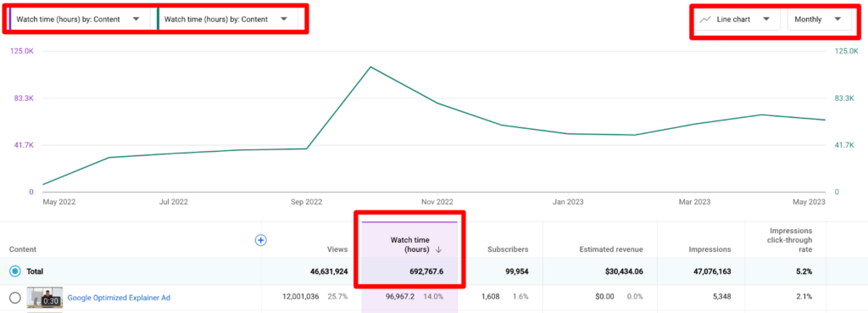Screen dimensions: 868x313
Task: Select the Total row radio button
Action: coord(15,271)
